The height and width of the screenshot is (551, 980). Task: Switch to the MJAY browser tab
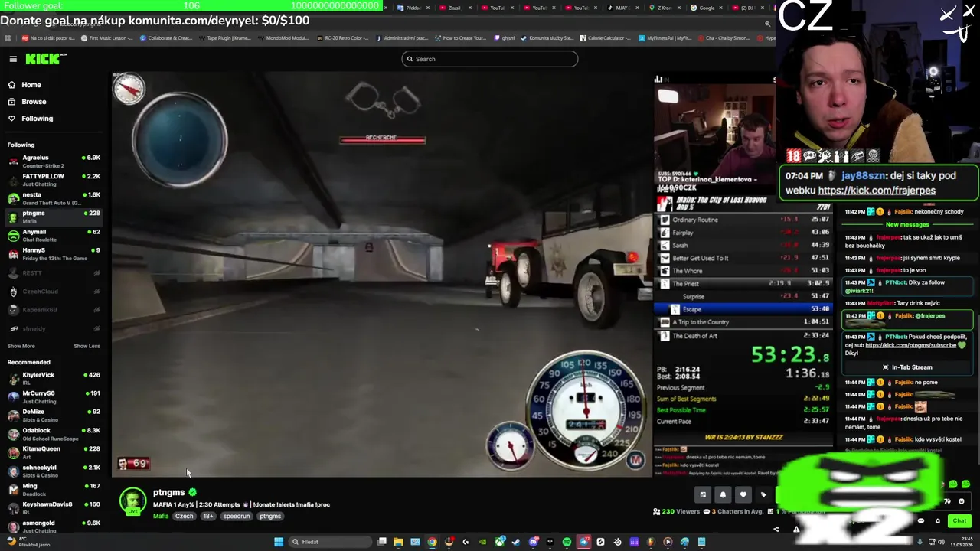tap(622, 8)
